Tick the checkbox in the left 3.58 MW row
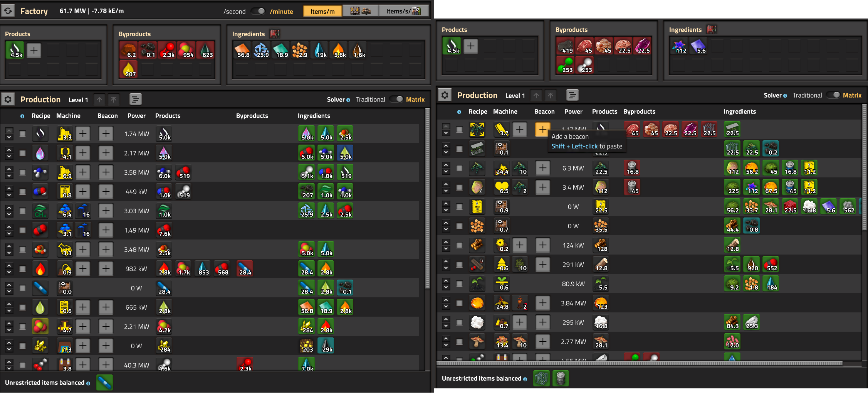 (23, 172)
